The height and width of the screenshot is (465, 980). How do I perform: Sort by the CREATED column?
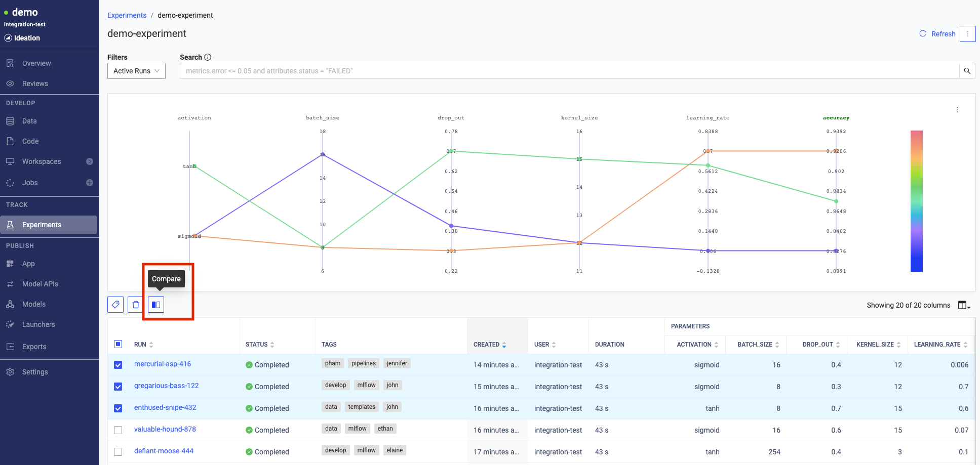click(504, 345)
